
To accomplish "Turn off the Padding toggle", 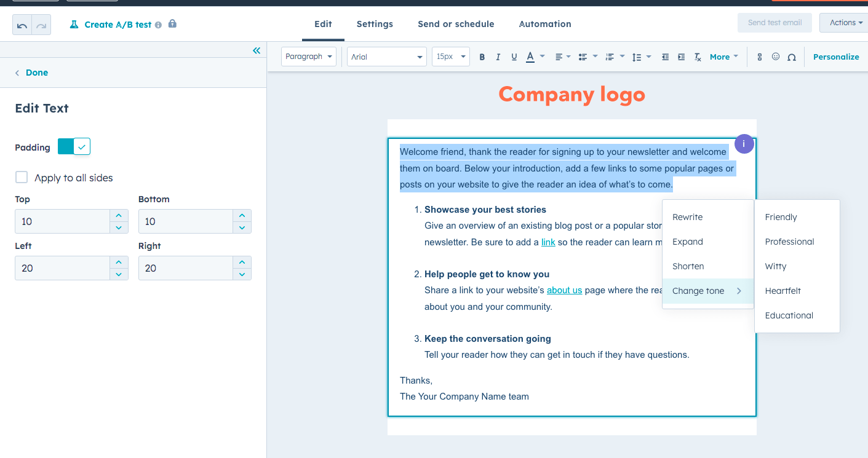I will click(x=74, y=146).
